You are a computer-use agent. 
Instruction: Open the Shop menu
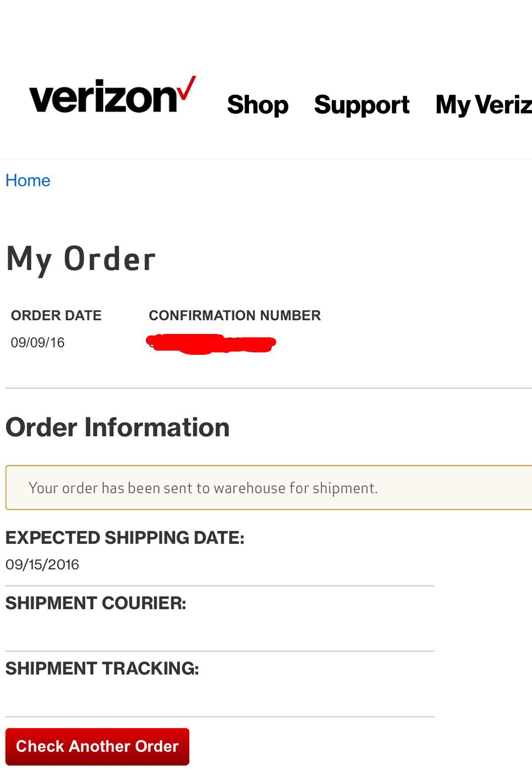click(x=257, y=105)
